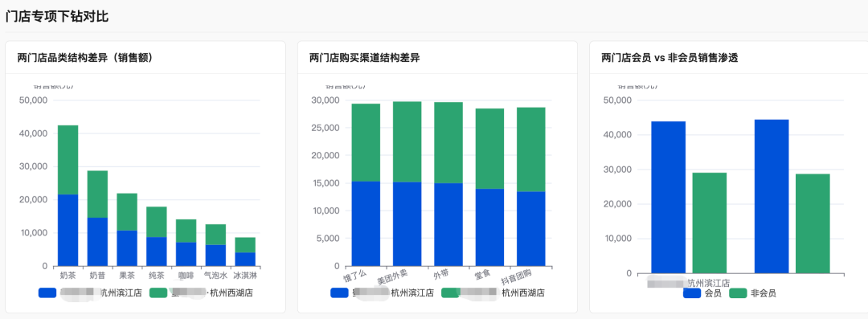868x319 pixels.
Task: Click the 冰淇淋 axis label
Action: click(245, 275)
